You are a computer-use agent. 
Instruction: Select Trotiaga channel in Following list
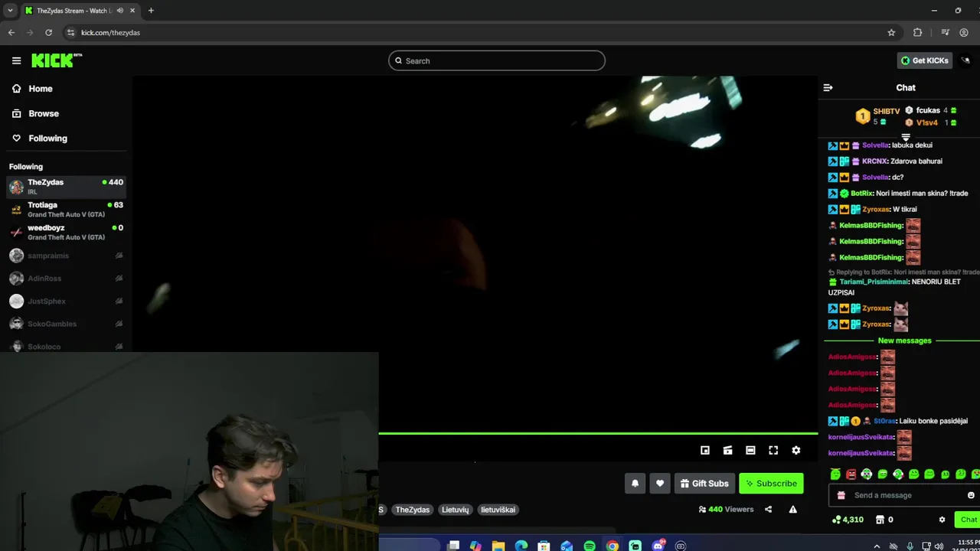click(x=67, y=209)
